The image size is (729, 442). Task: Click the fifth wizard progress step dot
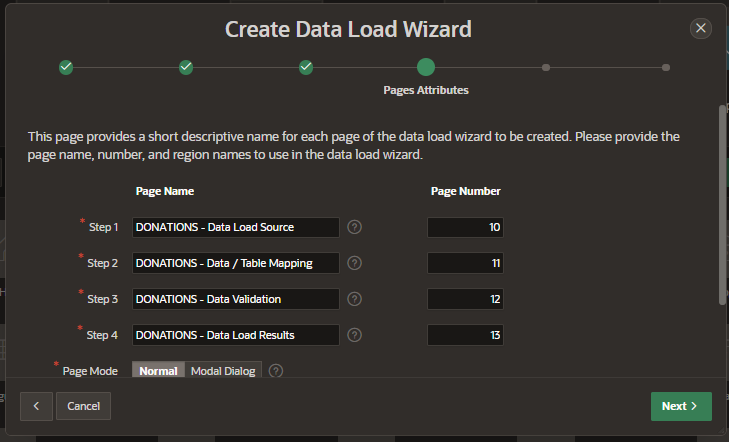(546, 67)
